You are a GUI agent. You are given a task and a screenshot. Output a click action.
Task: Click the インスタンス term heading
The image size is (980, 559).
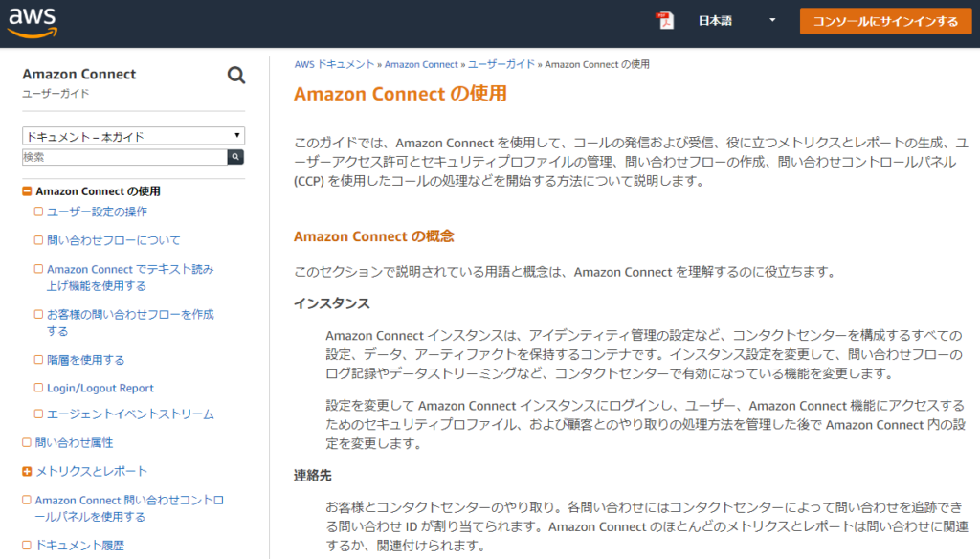pos(332,303)
